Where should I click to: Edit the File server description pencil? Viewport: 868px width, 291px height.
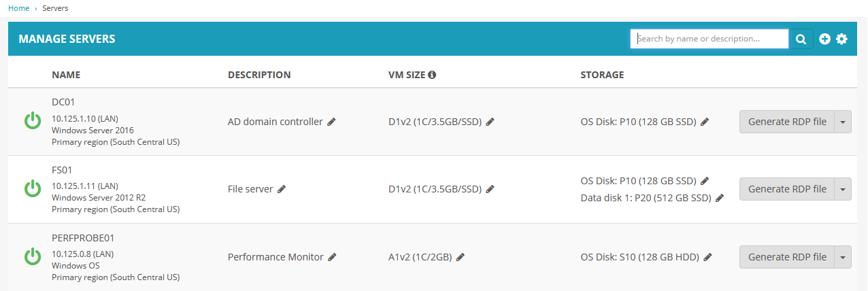(282, 189)
